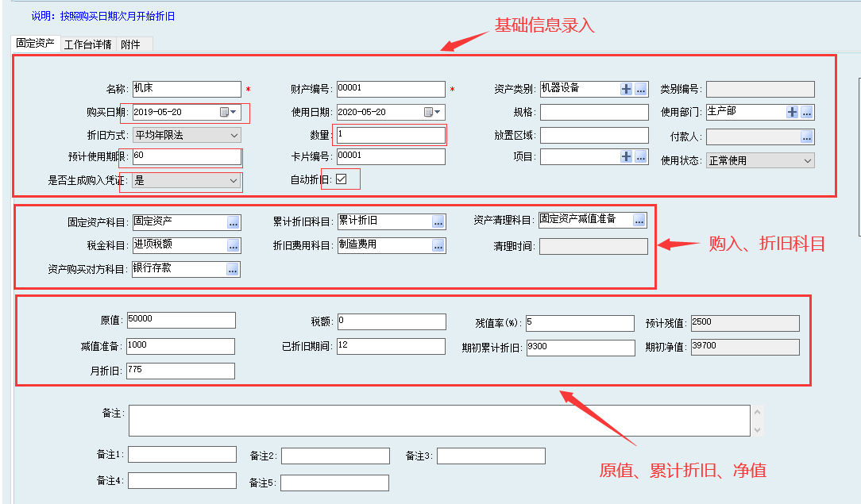The width and height of the screenshot is (861, 504).
Task: Switch to the 工作台详情 tab
Action: point(87,44)
